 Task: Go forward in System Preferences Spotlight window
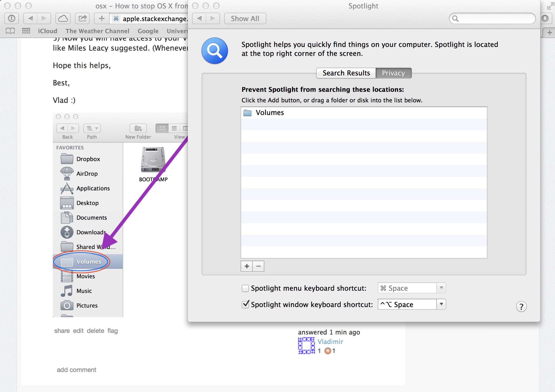click(x=213, y=18)
